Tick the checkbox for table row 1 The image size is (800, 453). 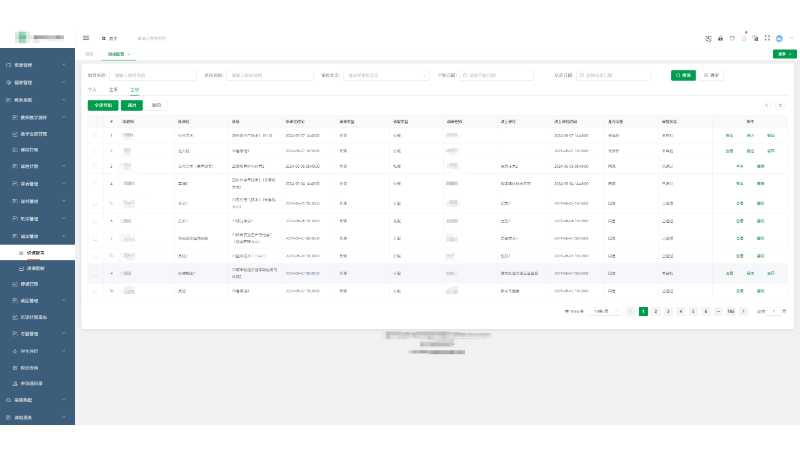pyautogui.click(x=95, y=136)
